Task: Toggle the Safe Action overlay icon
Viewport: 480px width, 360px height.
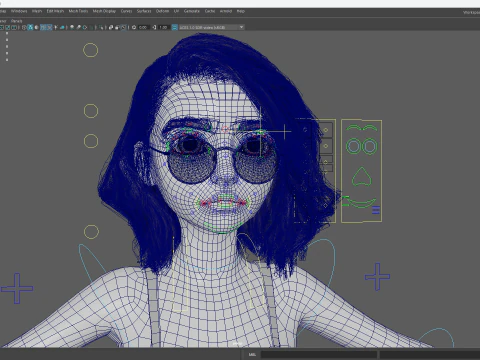Action: tap(8, 27)
